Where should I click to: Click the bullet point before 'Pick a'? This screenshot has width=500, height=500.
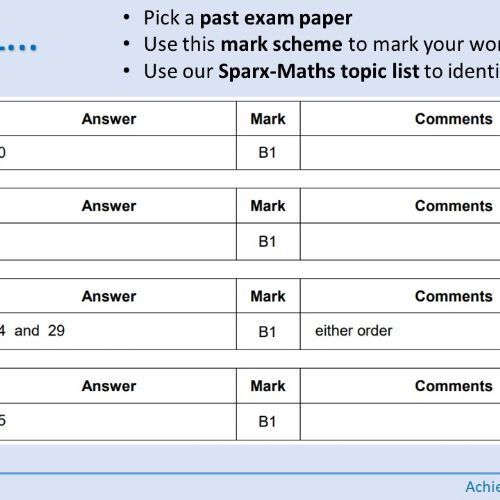126,17
